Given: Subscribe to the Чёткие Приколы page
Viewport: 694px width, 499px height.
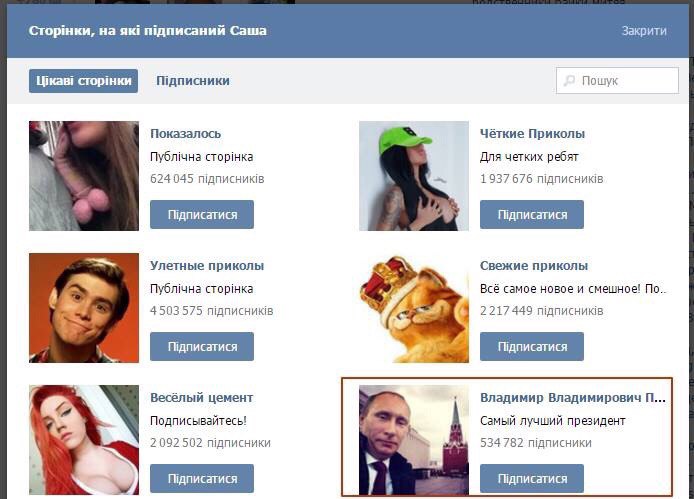Looking at the screenshot, I should pos(532,214).
